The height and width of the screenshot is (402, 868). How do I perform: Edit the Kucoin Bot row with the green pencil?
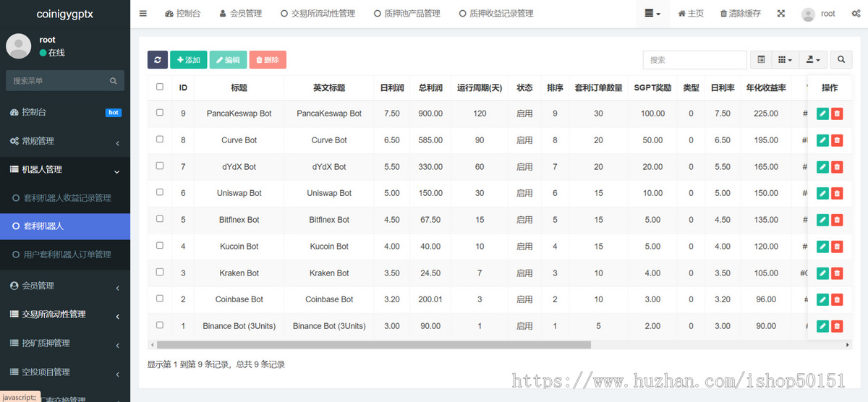[822, 247]
